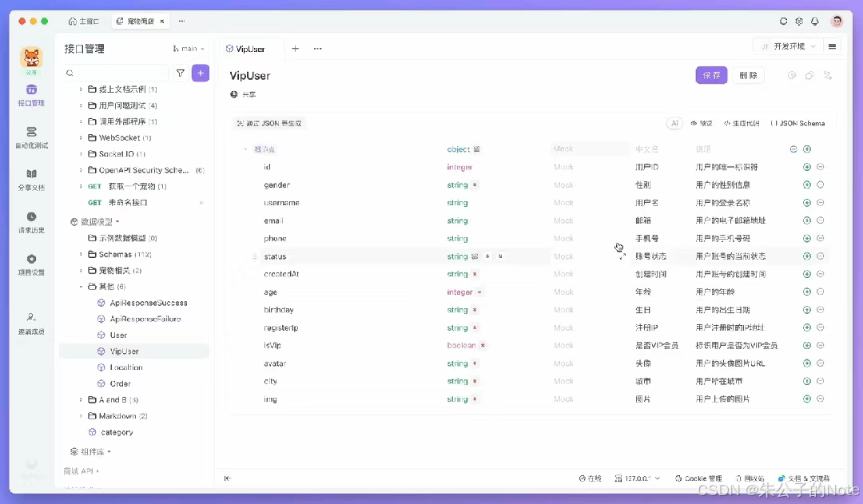Click the 删除 delete button

point(748,75)
